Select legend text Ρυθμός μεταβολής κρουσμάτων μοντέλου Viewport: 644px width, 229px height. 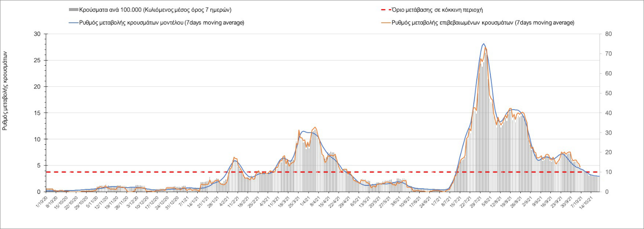pos(162,22)
